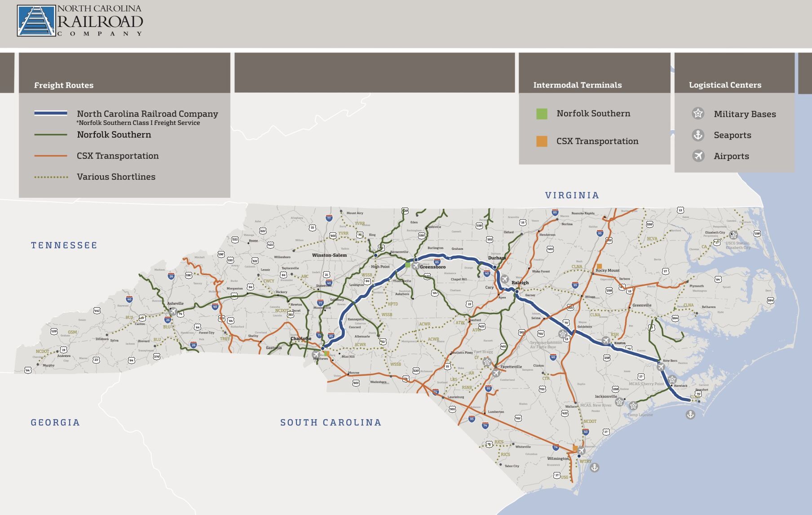Click the USCG Elizabeth City star icon
Image resolution: width=812 pixels, height=515 pixels.
tap(733, 235)
